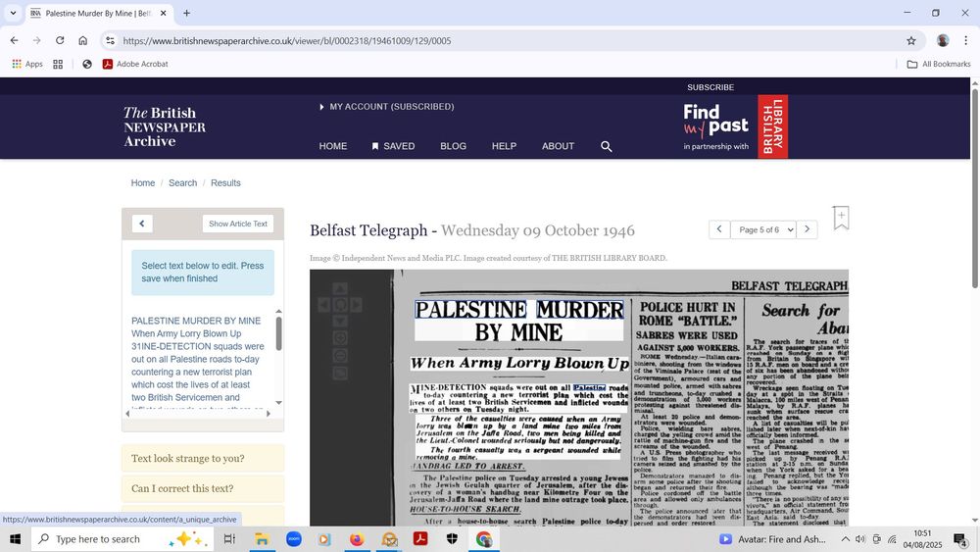
Task: Expand 'Text look strange to you?' section
Action: coord(203,458)
